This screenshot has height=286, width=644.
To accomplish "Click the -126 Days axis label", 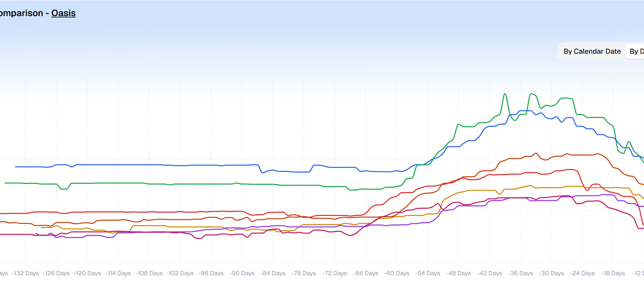I will (56, 273).
